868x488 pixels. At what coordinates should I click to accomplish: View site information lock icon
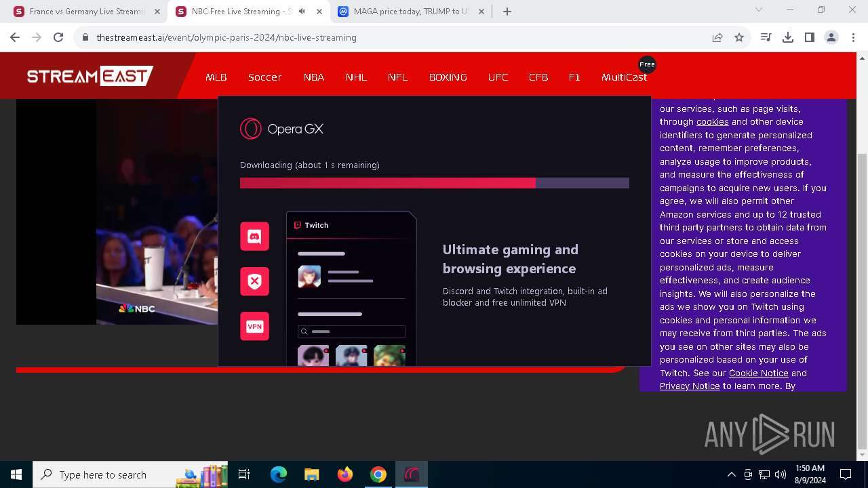pyautogui.click(x=85, y=37)
